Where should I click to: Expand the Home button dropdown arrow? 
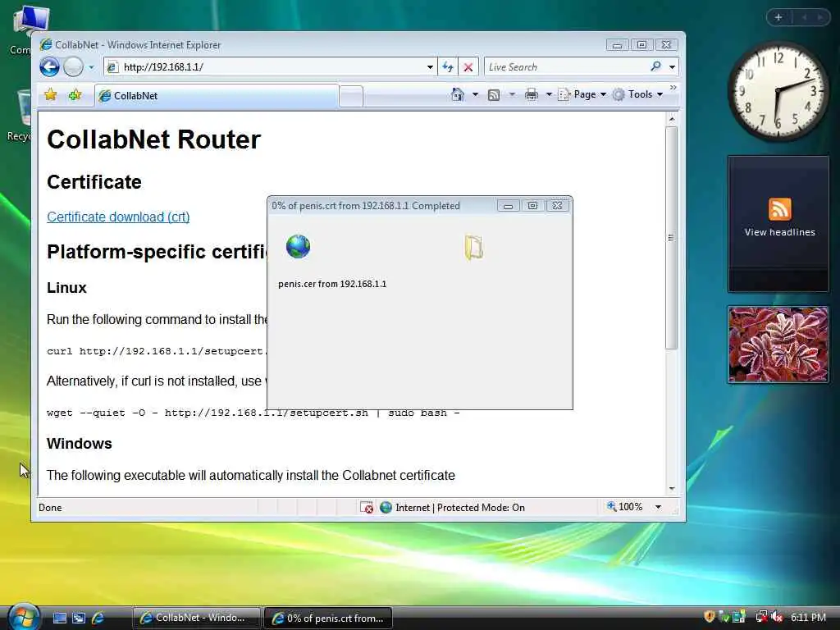(x=475, y=95)
